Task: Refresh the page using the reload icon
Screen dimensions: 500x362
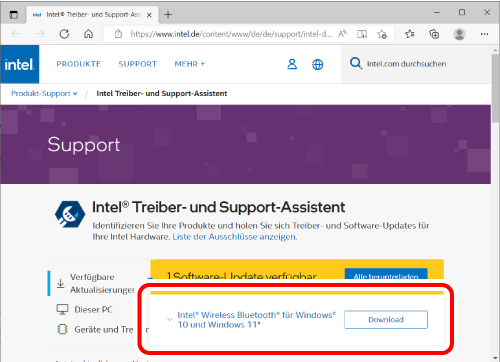Action: pyautogui.click(x=64, y=34)
